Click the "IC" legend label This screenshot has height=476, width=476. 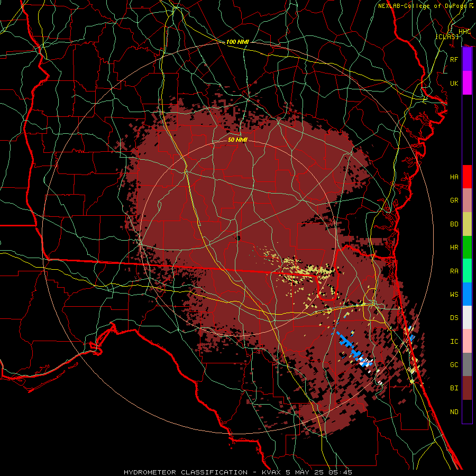pyautogui.click(x=454, y=341)
